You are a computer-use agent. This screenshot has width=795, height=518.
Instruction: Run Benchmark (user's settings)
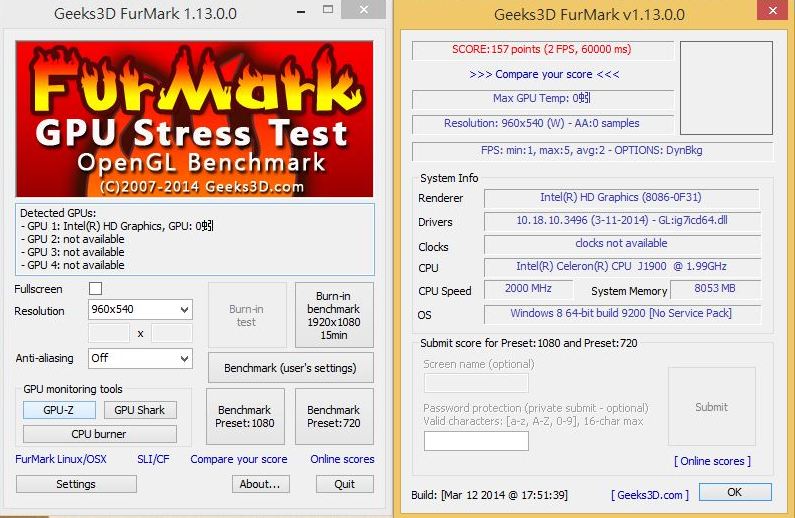point(291,368)
